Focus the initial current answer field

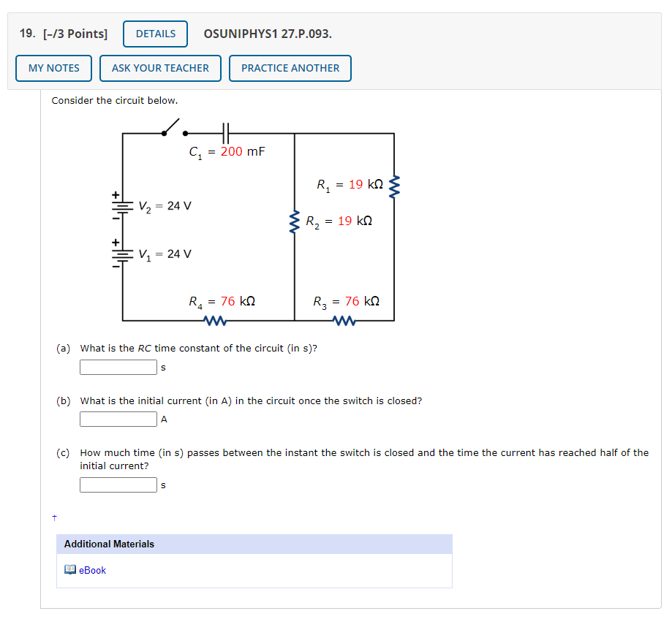pyautogui.click(x=118, y=419)
